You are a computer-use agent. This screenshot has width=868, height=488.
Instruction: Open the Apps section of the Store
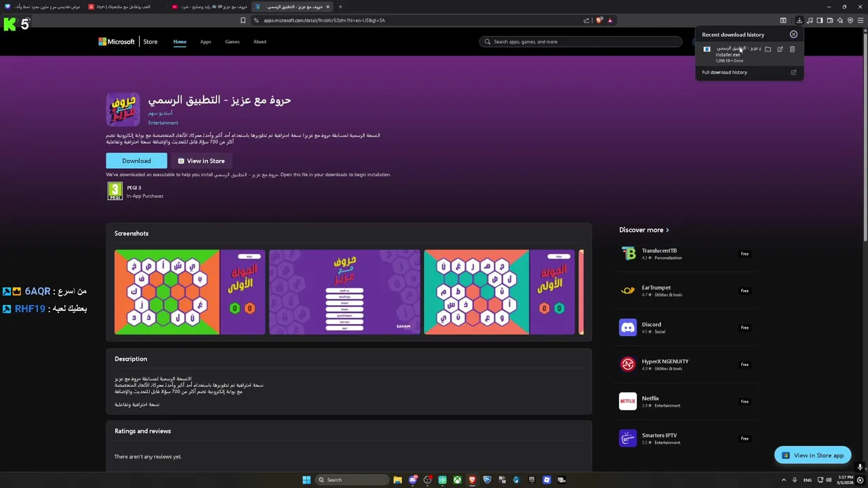click(205, 42)
